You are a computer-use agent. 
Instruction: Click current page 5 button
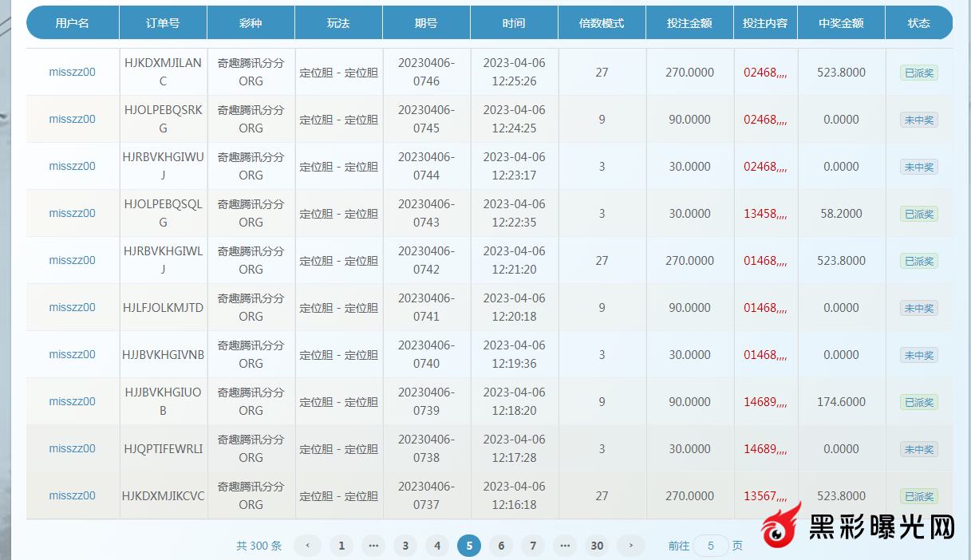tap(469, 546)
